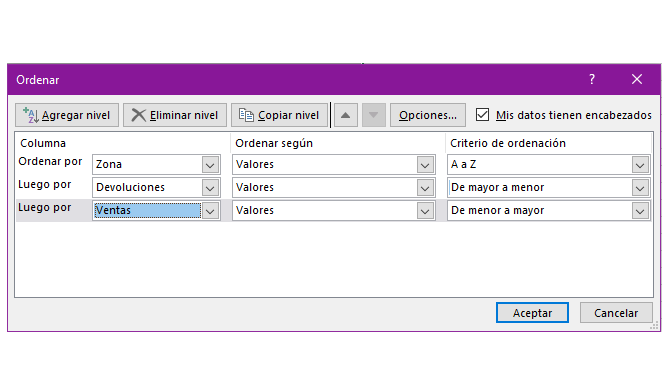The image size is (668, 385).
Task: Select the second Luego por row label
Action: (45, 207)
